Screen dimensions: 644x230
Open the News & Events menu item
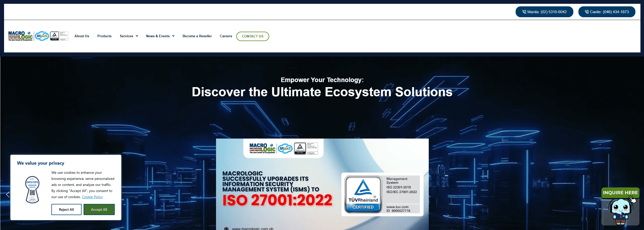tap(158, 36)
